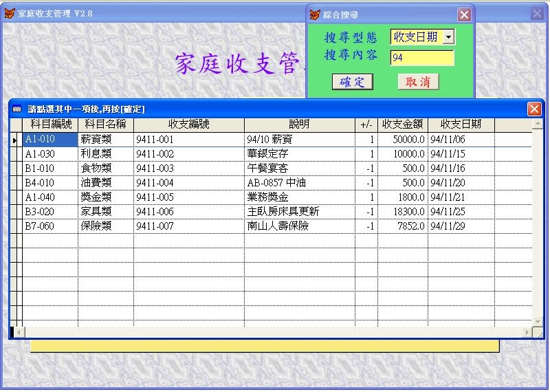Open the 搜尋型態 dropdown arrow
Viewport: 550px width, 392px height.
pyautogui.click(x=448, y=37)
